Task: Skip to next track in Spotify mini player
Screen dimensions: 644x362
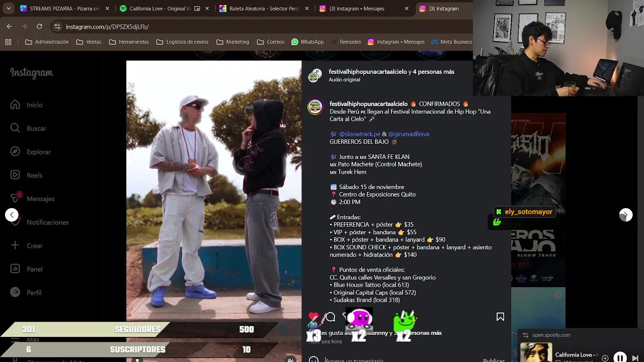Action: tap(635, 358)
